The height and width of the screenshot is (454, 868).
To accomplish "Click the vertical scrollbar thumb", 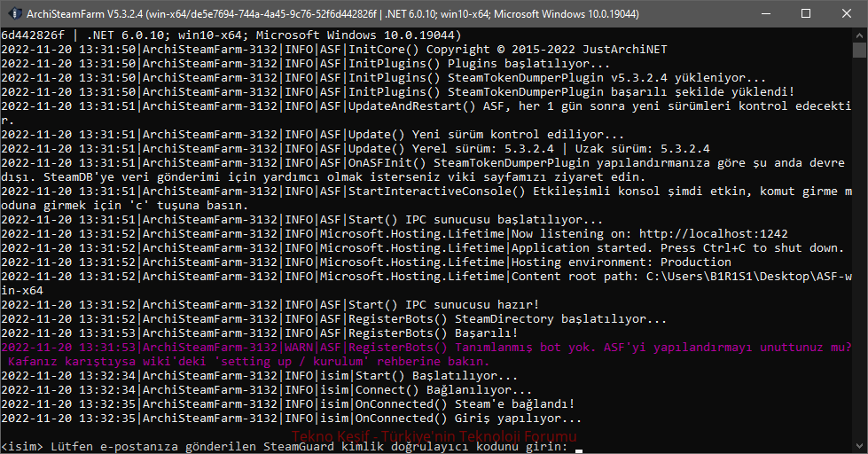I will pyautogui.click(x=859, y=50).
